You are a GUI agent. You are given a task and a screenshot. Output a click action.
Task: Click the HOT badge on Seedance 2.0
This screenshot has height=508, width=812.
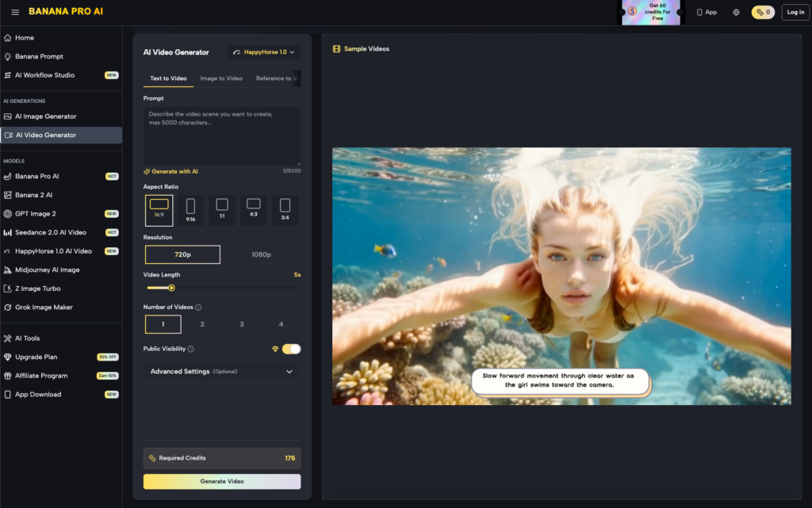(x=112, y=232)
